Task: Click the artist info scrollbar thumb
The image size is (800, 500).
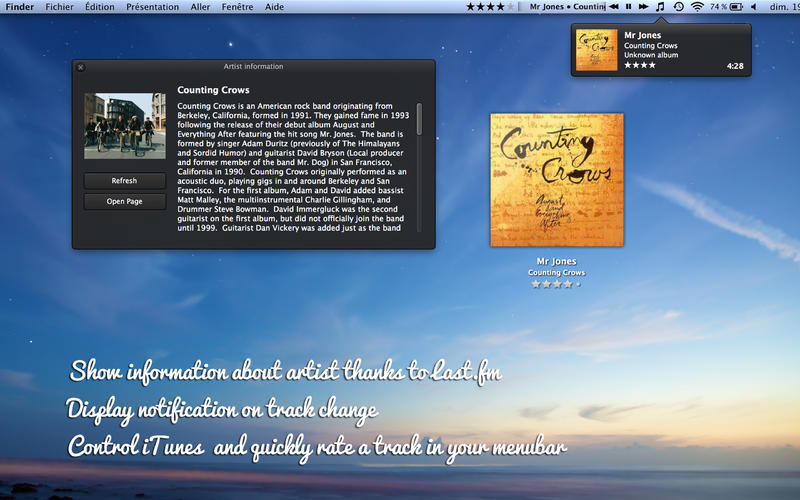Action: pos(419,119)
